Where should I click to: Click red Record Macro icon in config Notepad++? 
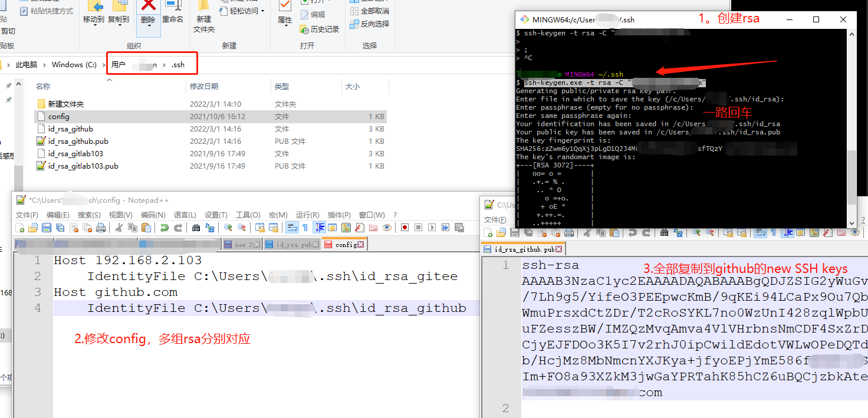point(405,228)
